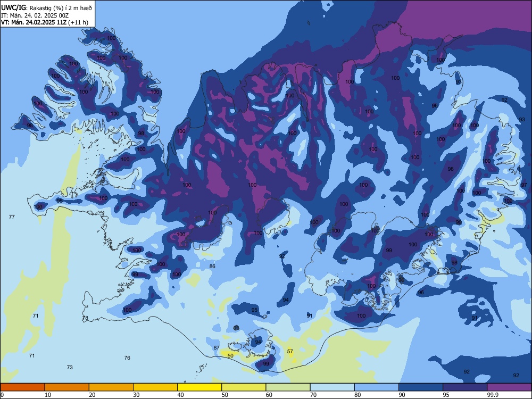Choose the 60–70 light green legend swatch
The image size is (532, 399).
[288, 387]
